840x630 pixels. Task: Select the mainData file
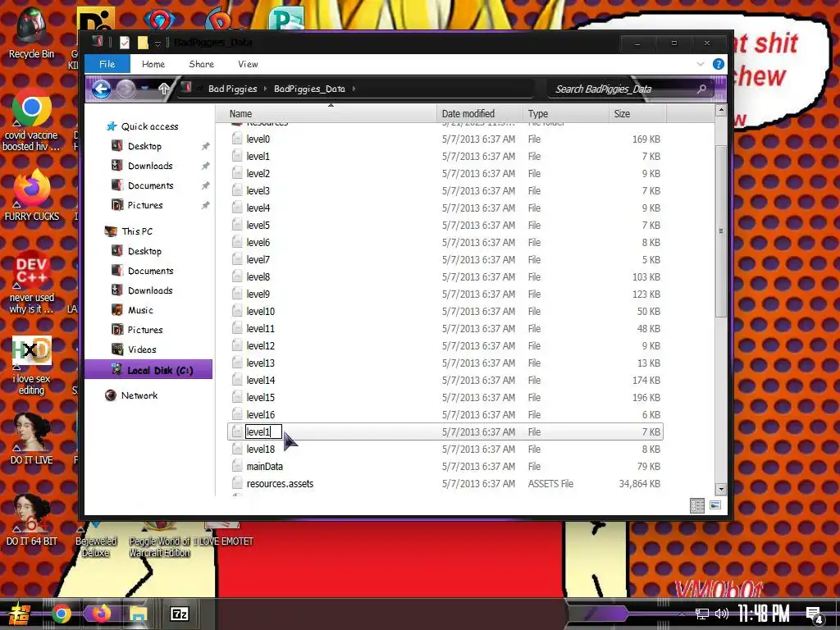tap(265, 467)
